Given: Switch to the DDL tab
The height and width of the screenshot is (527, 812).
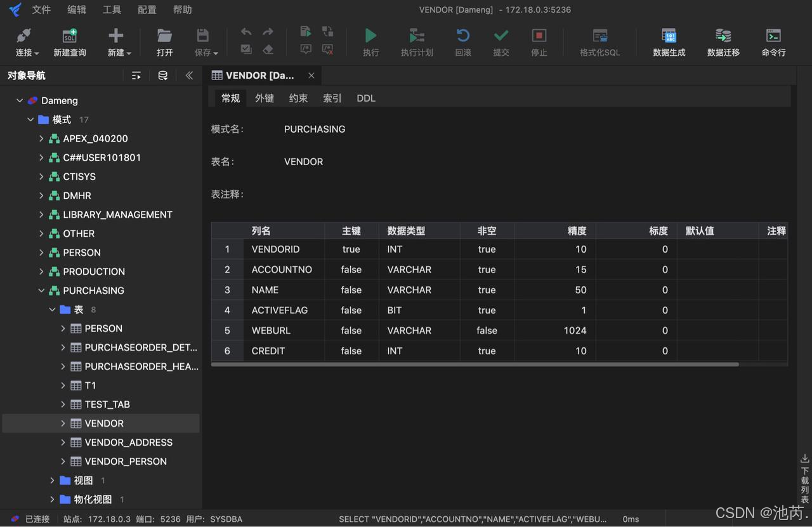Looking at the screenshot, I should [x=366, y=98].
